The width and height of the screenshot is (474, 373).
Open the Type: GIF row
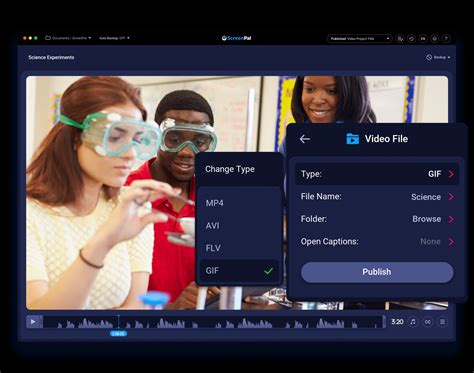click(x=377, y=174)
